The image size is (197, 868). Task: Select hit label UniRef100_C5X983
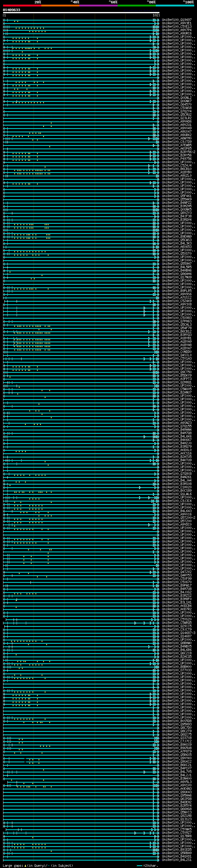pyautogui.click(x=177, y=318)
